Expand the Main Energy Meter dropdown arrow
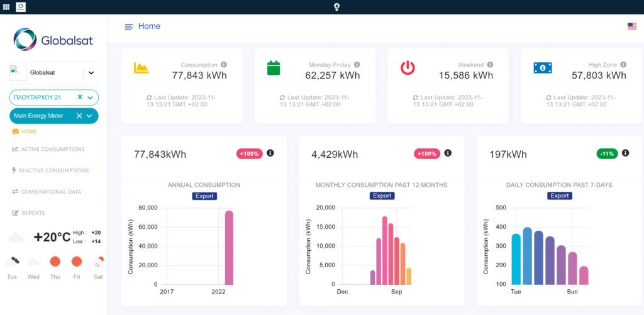The width and height of the screenshot is (644, 315). [x=90, y=116]
